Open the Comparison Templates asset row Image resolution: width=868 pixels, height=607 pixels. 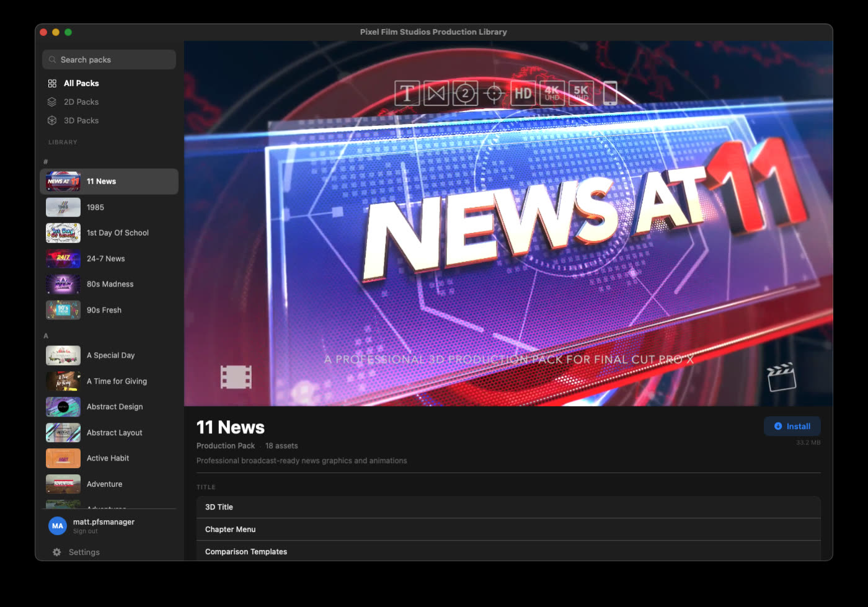coord(508,551)
